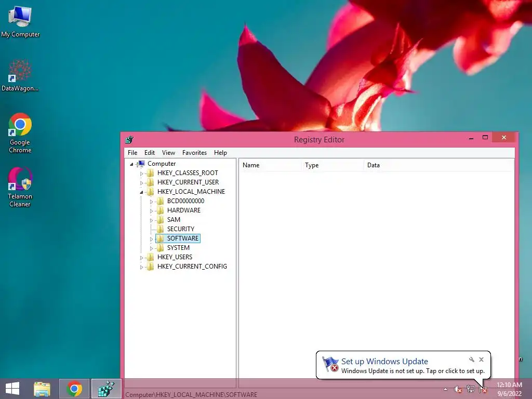
Task: Switch to Chrome on the taskbar
Action: coord(74,389)
